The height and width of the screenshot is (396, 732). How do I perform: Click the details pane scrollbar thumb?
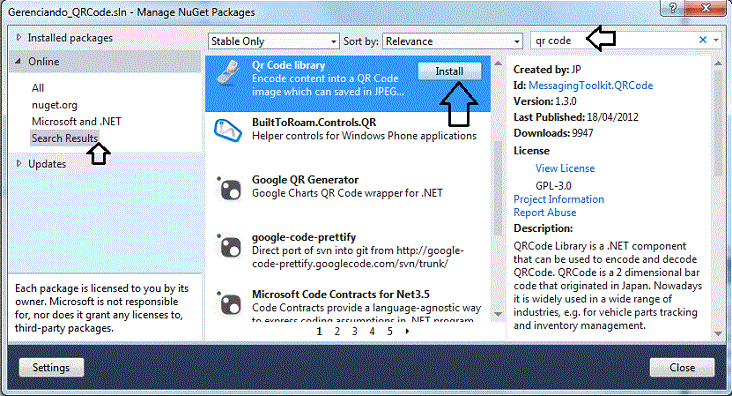(718, 124)
